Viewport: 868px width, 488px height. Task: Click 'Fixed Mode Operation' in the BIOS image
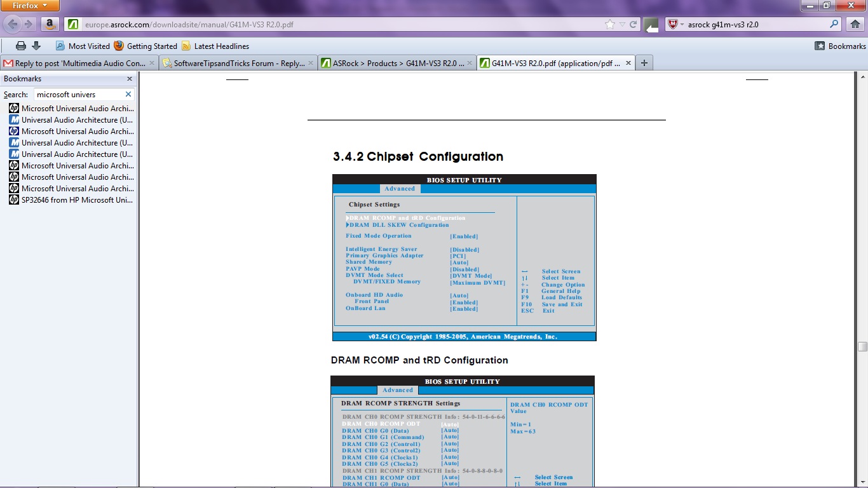tap(379, 236)
